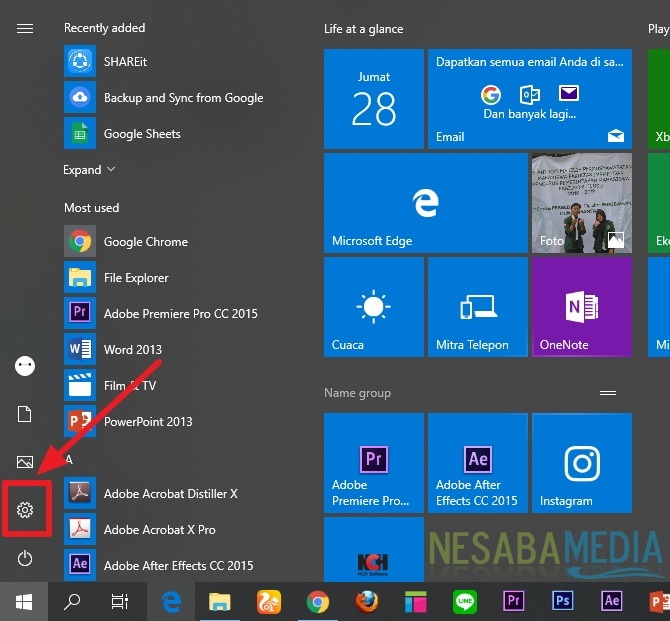Open the Microsoft Edge tile

426,203
